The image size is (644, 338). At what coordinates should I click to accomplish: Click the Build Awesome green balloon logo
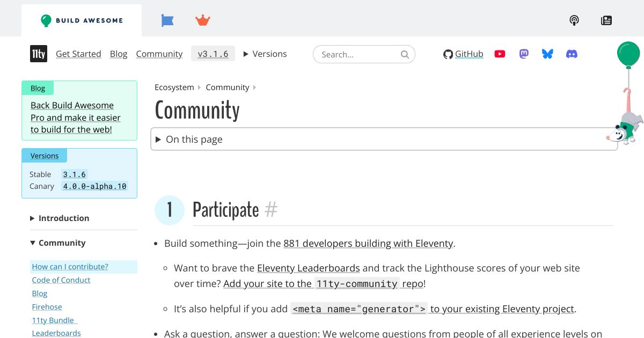click(x=82, y=20)
